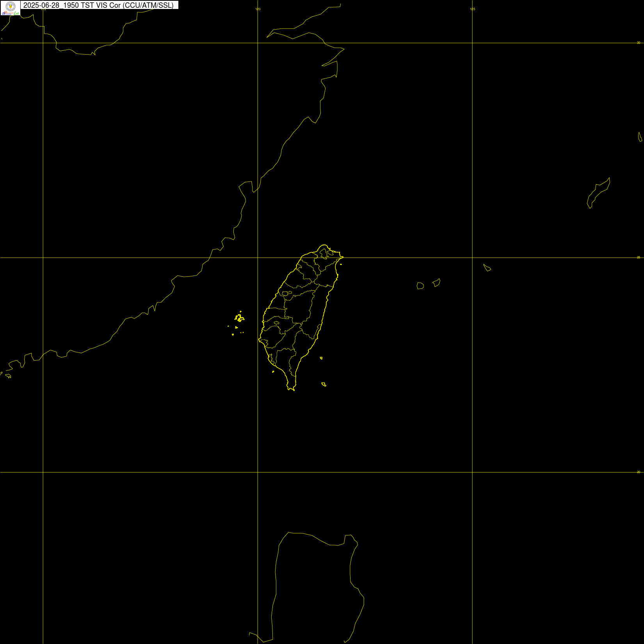The height and width of the screenshot is (644, 644).
Task: Click the Iriomote island outline
Action: (x=420, y=286)
